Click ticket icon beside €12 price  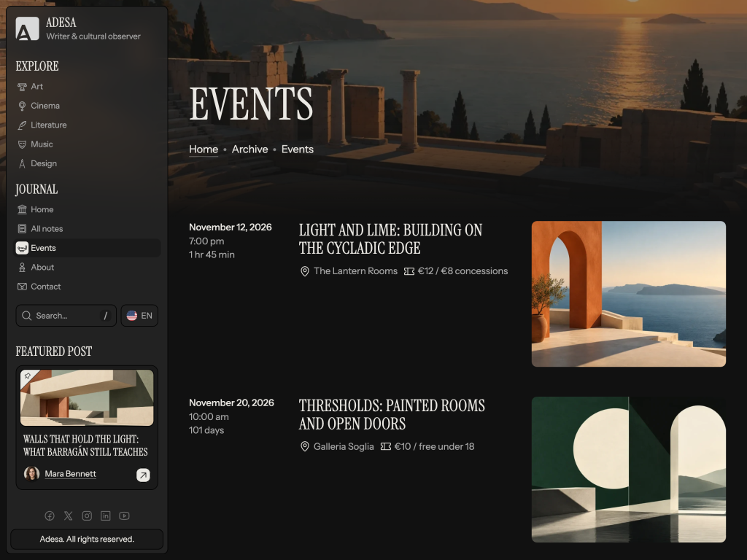click(x=409, y=271)
